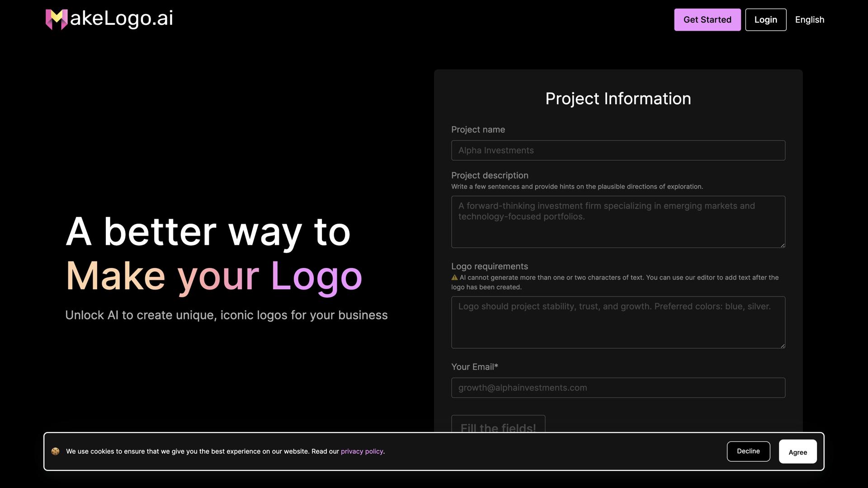This screenshot has height=488, width=868.
Task: Click the gradient Make your Logo text
Action: pyautogui.click(x=214, y=276)
